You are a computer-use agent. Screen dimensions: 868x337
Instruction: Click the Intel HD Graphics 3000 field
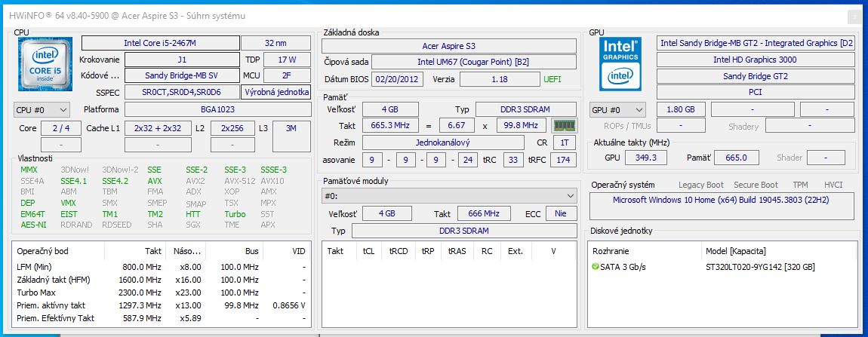755,60
